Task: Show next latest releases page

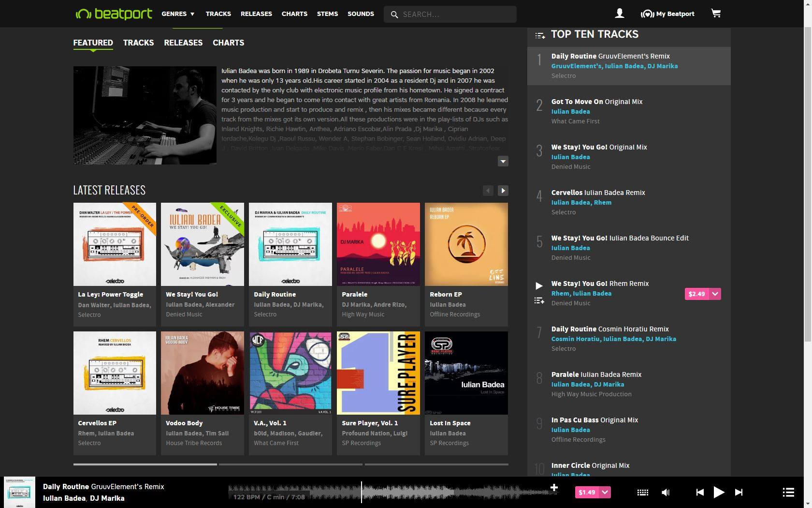Action: (503, 191)
